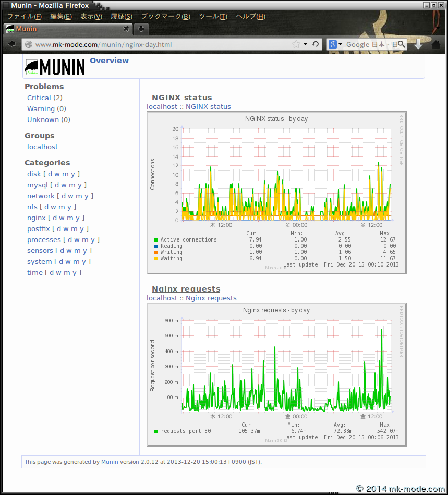Click the browser back arrow button
This screenshot has height=495, width=448.
tap(11, 44)
